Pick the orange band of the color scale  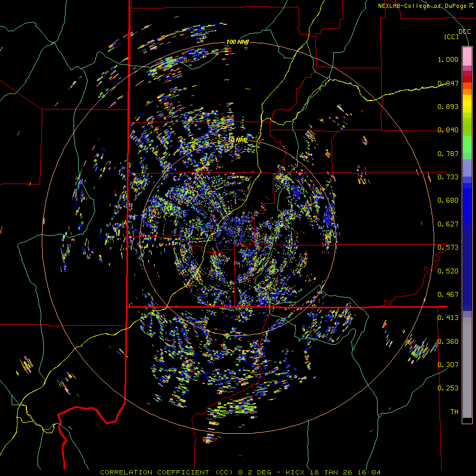point(467,91)
